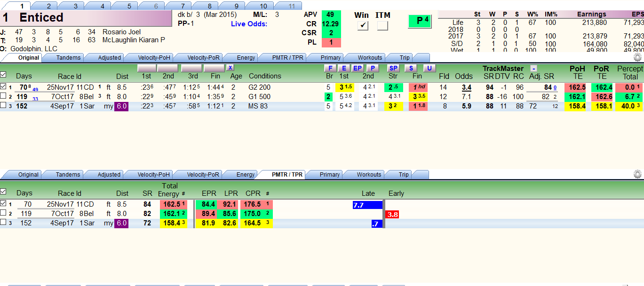The image size is (644, 286).
Task: Click jockey name Rosario Joel
Action: click(121, 32)
